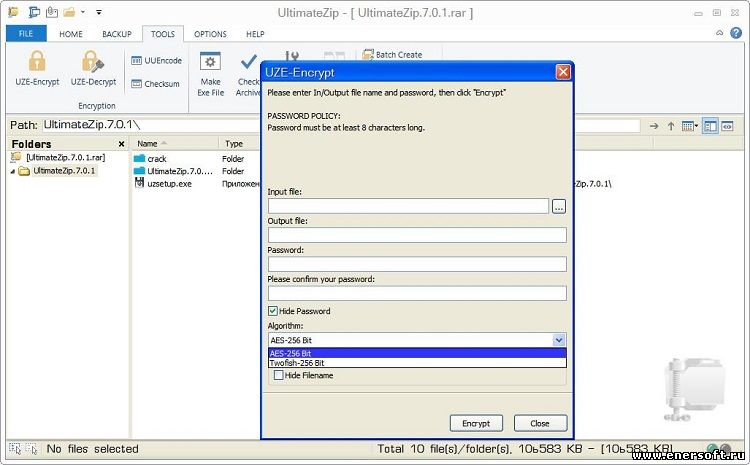This screenshot has width=750, height=465.
Task: Close the Folders panel
Action: [121, 144]
